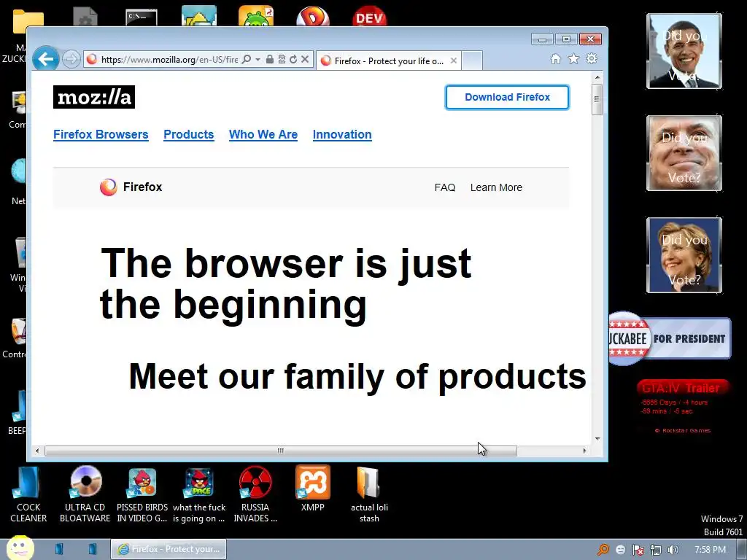Viewport: 747px width, 560px height.
Task: Select the COCK CLEANER desktop shortcut
Action: [x=28, y=495]
